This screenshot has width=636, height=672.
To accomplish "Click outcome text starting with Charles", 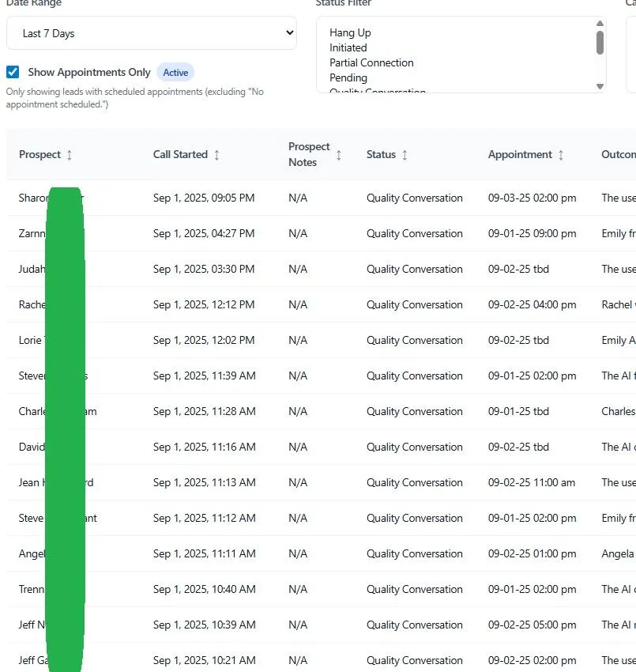I will click(619, 411).
